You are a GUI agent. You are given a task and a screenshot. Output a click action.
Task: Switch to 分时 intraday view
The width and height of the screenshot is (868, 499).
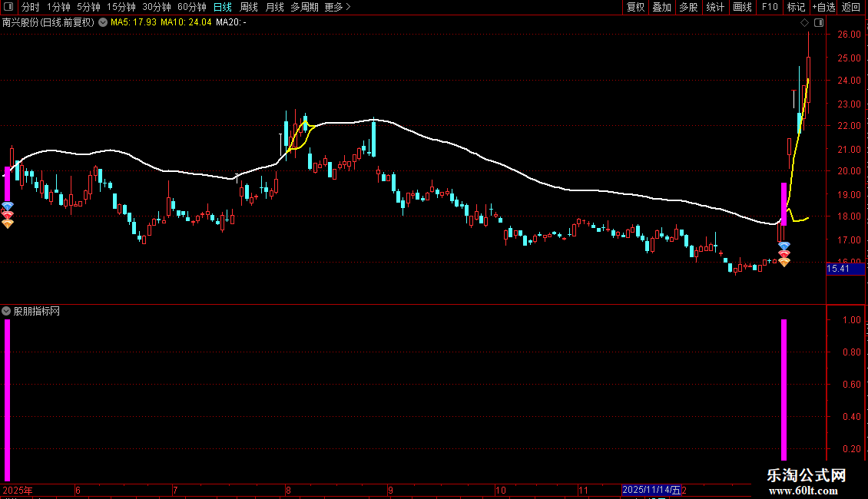point(30,7)
